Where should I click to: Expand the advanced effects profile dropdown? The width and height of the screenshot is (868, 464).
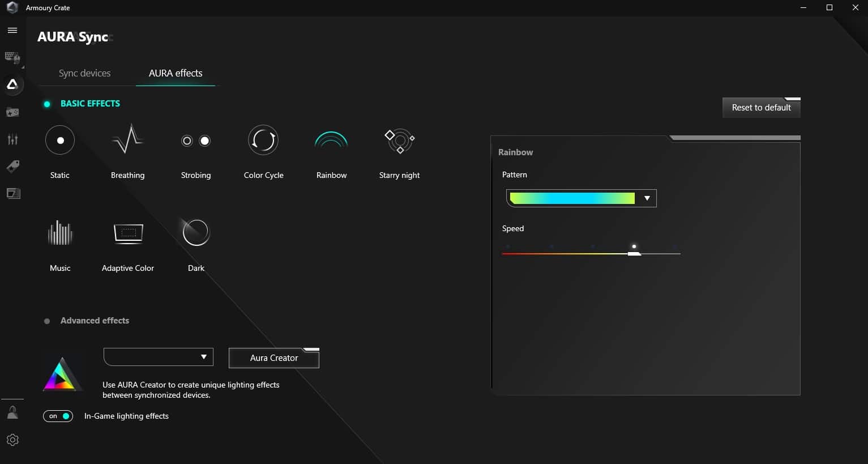pos(159,357)
